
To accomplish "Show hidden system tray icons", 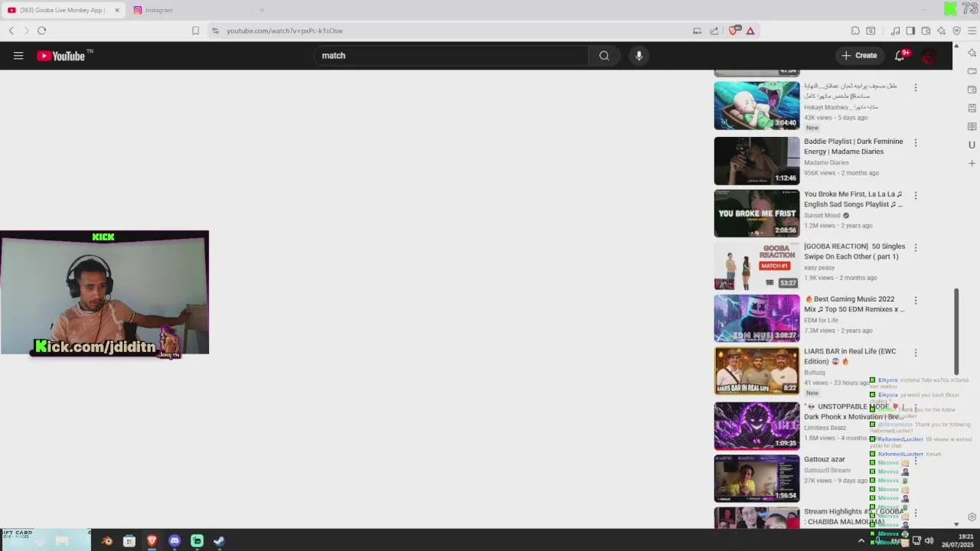I will [861, 541].
